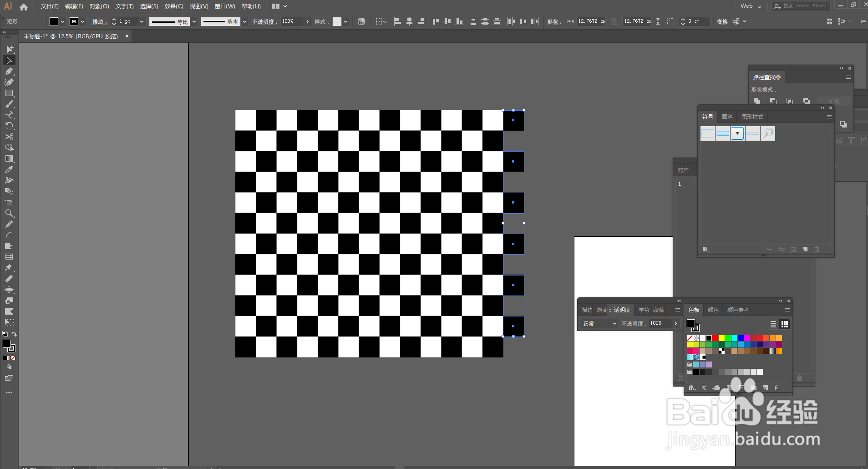This screenshot has width=868, height=469.
Task: Swap fill and stroke colors in toolbox
Action: point(14,334)
